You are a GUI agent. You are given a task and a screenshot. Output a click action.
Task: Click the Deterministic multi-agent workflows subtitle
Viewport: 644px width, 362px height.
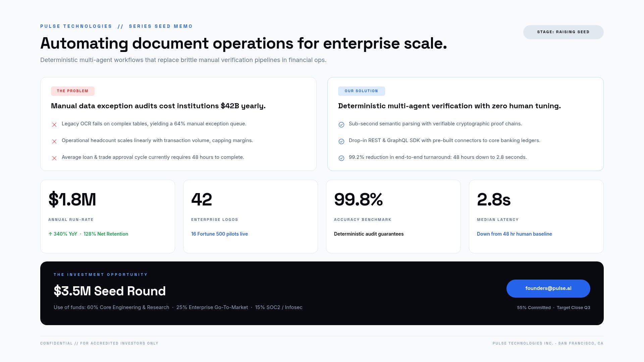click(x=183, y=60)
